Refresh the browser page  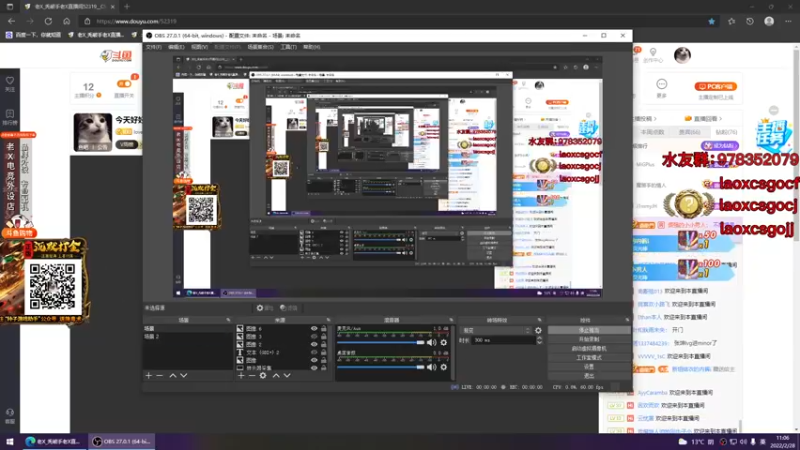48,21
